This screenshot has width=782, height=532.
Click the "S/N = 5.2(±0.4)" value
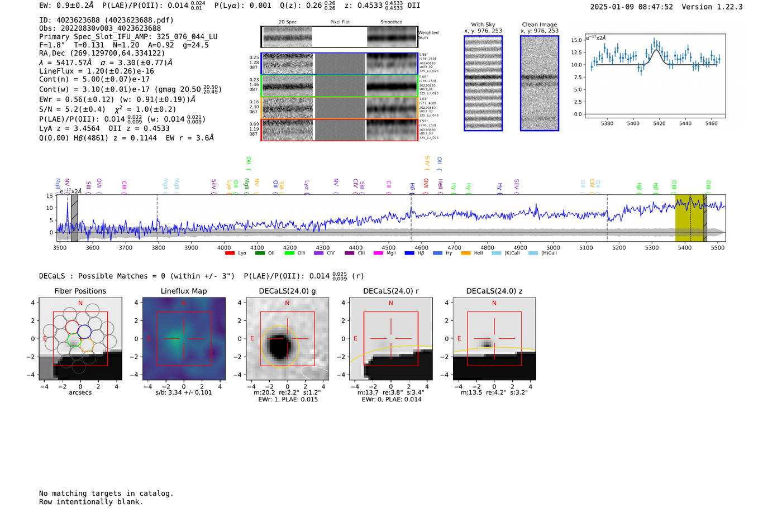(x=72, y=109)
